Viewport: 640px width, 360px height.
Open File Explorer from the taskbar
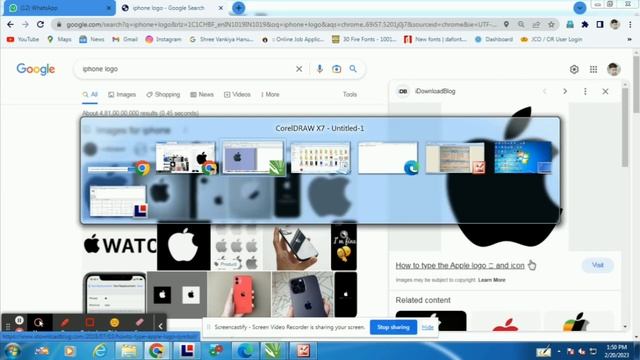coord(129,351)
